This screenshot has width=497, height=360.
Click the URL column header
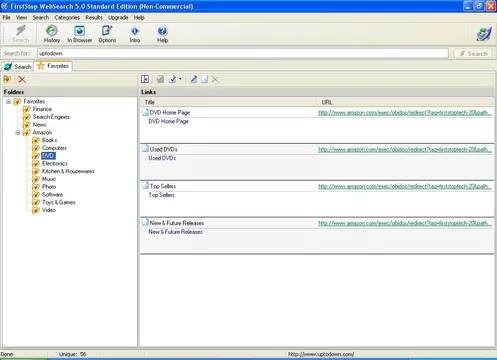point(405,102)
